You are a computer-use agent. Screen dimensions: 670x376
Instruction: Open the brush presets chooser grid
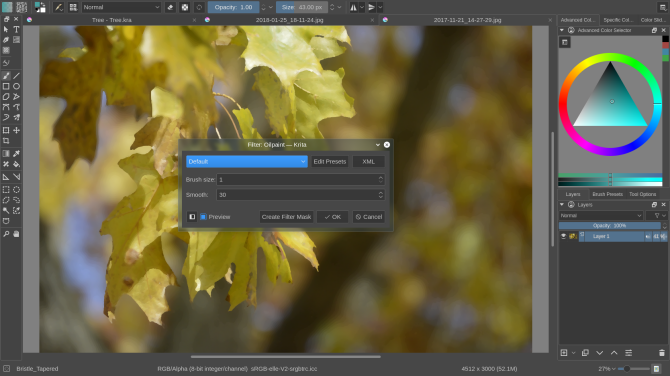click(73, 7)
